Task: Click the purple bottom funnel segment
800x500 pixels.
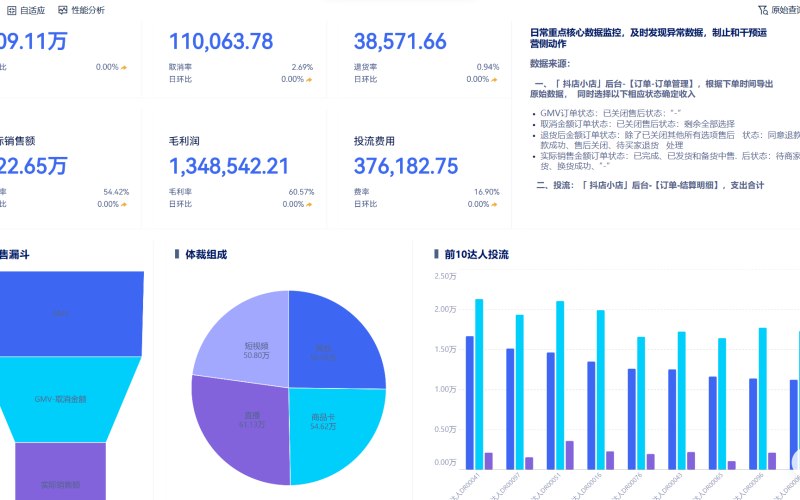Action: pyautogui.click(x=60, y=472)
